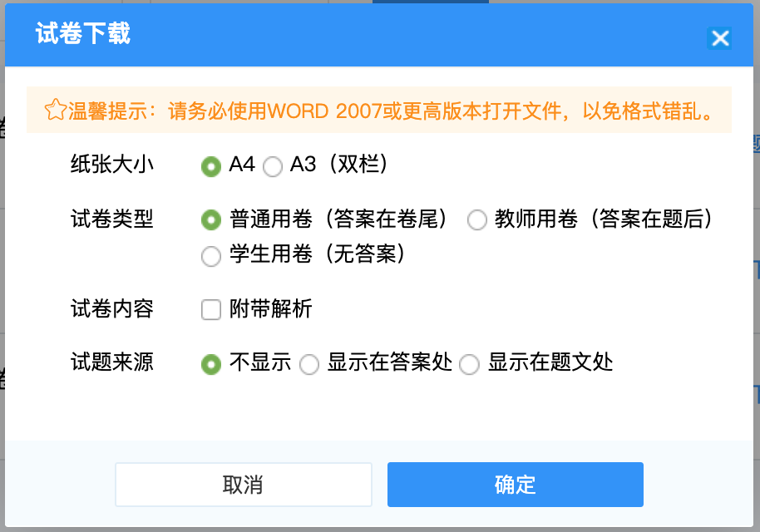Confirm download with the 确定 button

(515, 485)
